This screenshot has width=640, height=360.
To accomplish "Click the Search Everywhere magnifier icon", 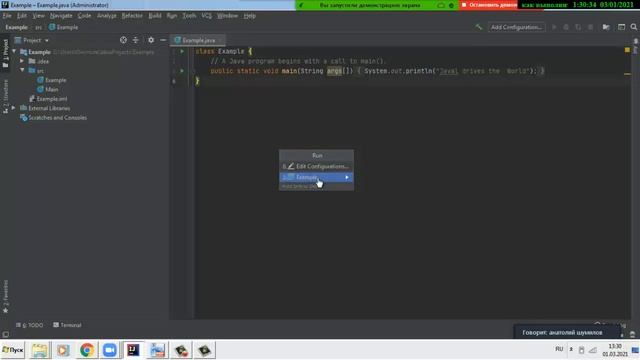I will click(x=633, y=27).
